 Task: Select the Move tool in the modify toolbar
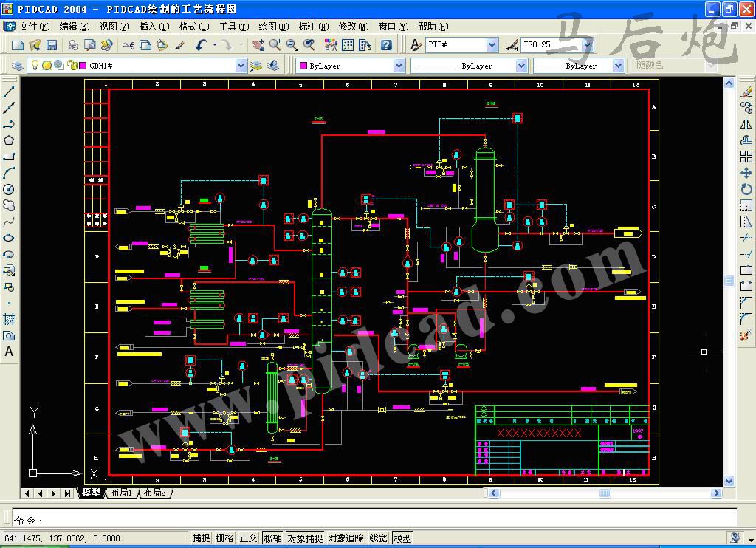coord(746,173)
